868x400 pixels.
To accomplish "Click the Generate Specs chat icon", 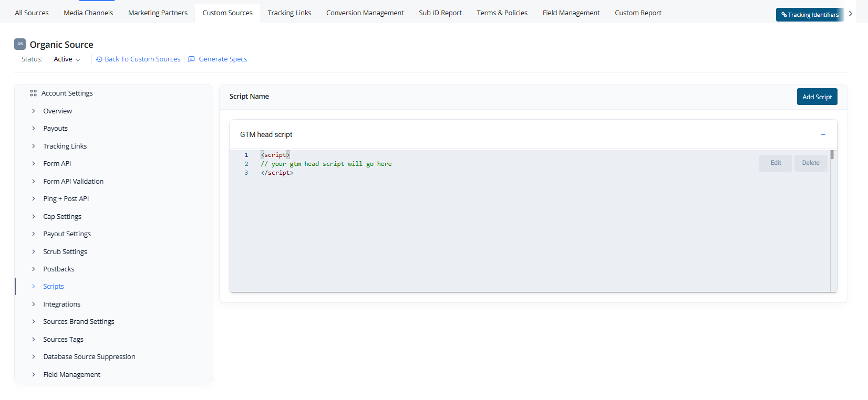I will (x=191, y=59).
